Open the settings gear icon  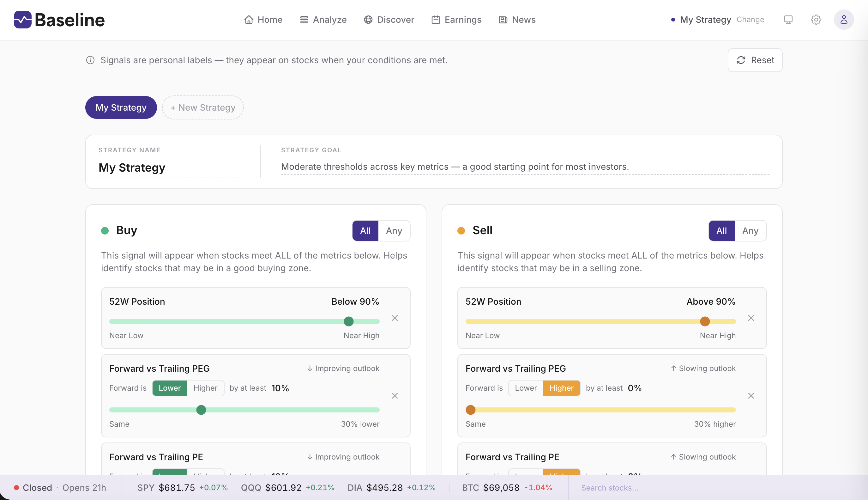(x=816, y=20)
